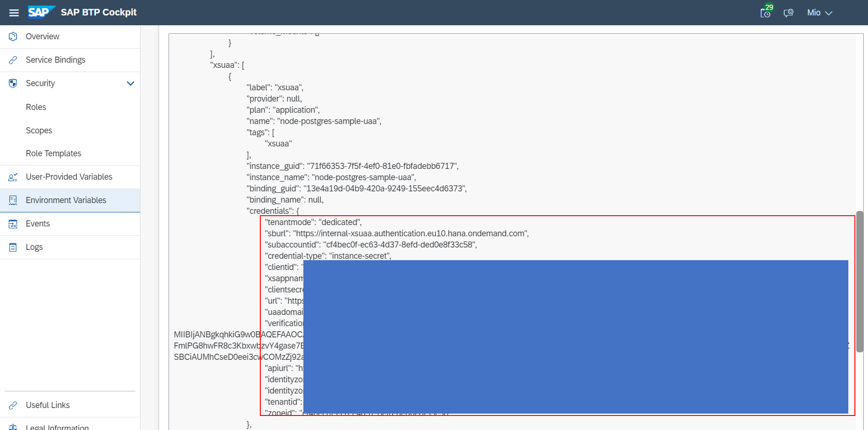868x430 pixels.
Task: Click the Security shield icon
Action: 13,83
